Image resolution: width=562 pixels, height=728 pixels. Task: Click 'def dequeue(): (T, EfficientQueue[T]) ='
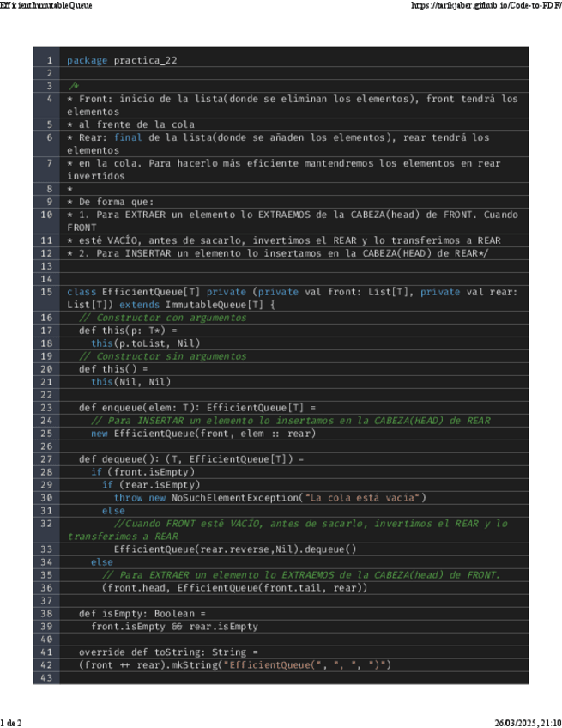pos(191,459)
